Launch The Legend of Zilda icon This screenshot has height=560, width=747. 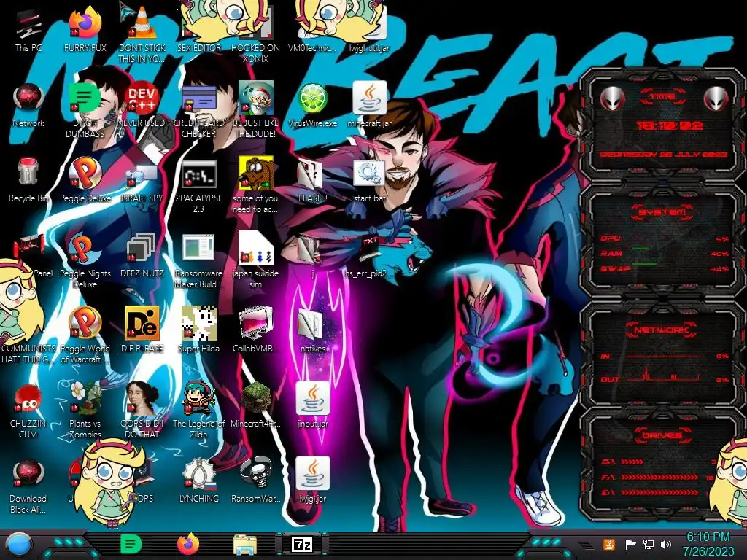coord(199,411)
